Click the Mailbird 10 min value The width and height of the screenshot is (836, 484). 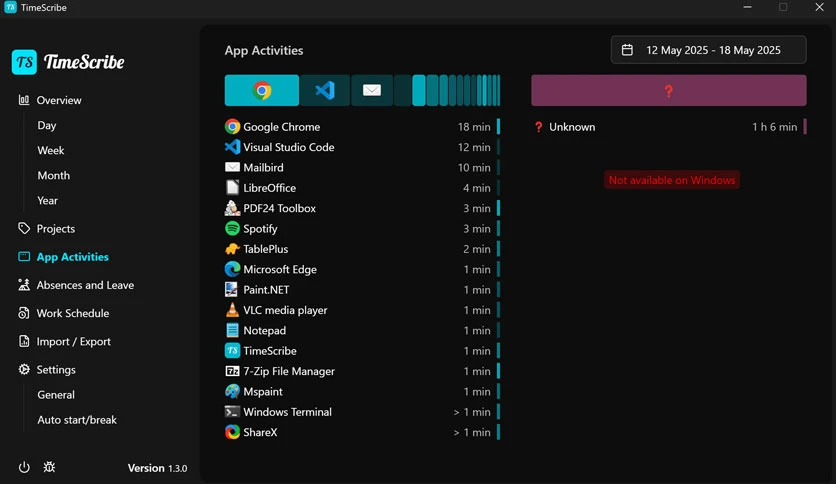(x=474, y=167)
